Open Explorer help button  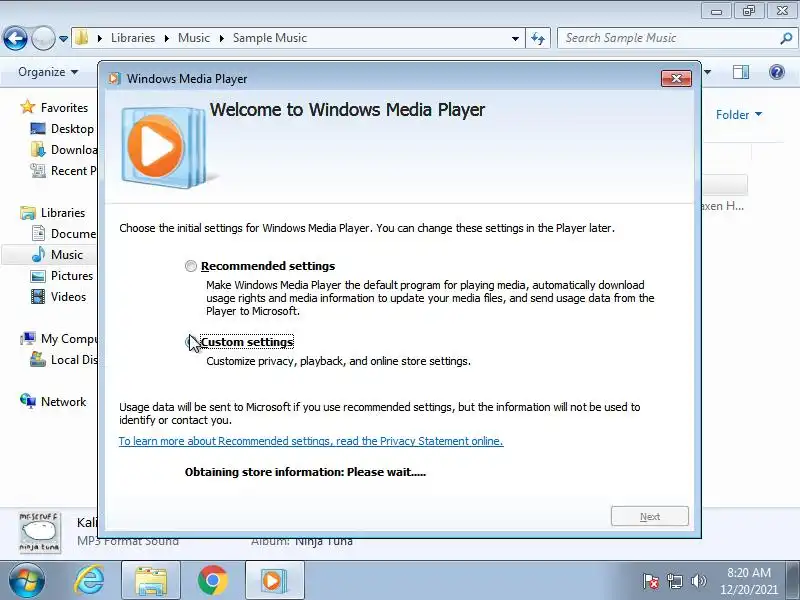[x=777, y=72]
